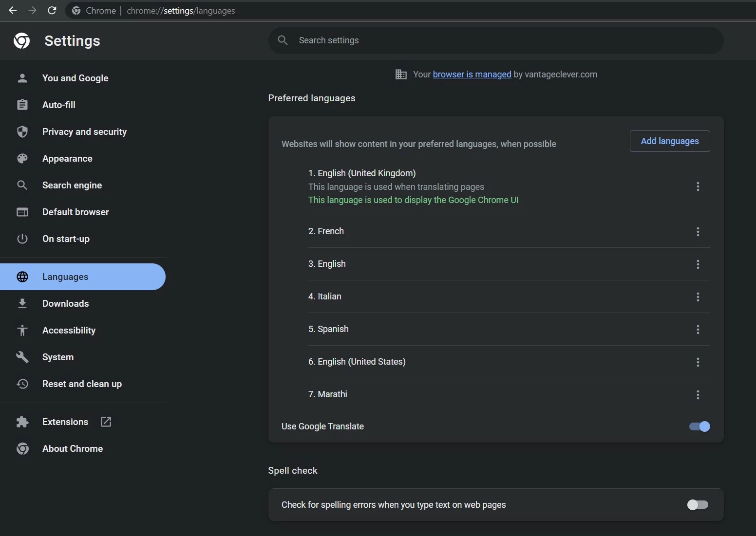Click the Search settings input field
This screenshot has height=536, width=756.
point(496,40)
